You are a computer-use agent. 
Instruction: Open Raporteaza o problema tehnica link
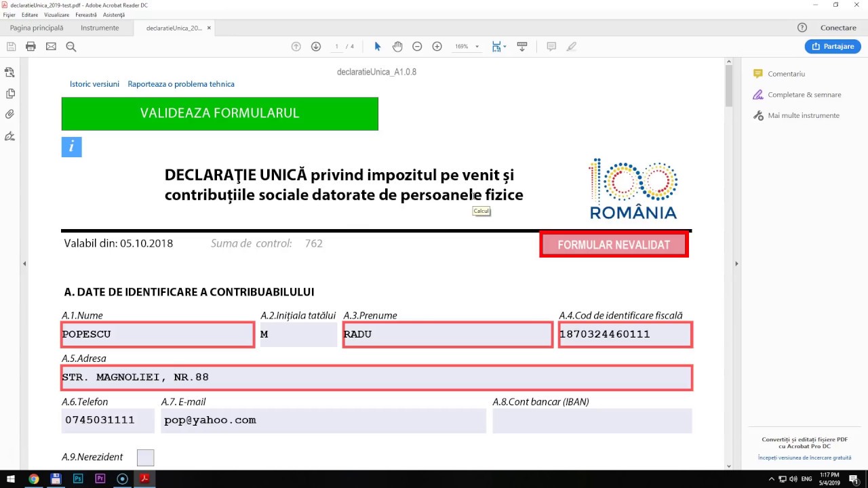pos(181,84)
